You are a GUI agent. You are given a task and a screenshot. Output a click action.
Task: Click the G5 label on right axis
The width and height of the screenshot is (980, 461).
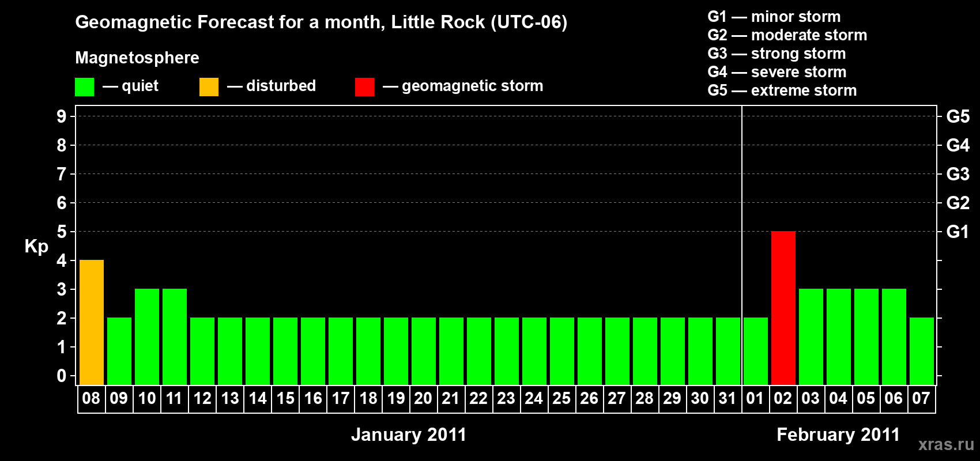pos(958,116)
